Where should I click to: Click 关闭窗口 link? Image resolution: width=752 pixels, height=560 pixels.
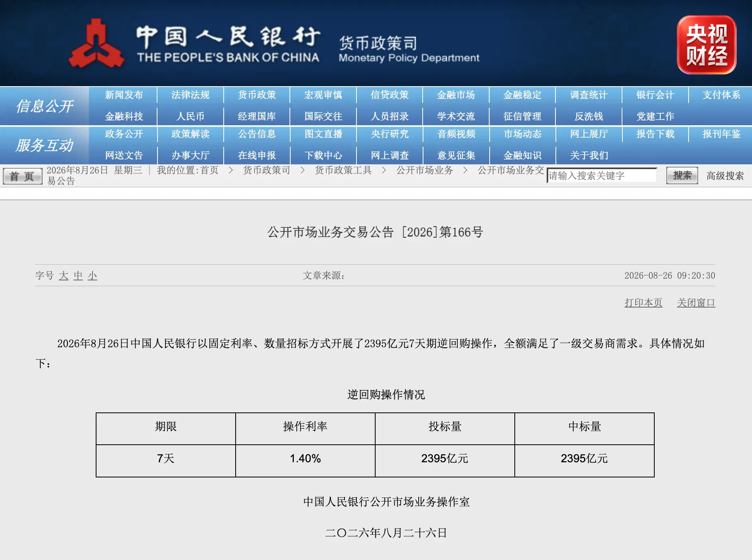[696, 303]
